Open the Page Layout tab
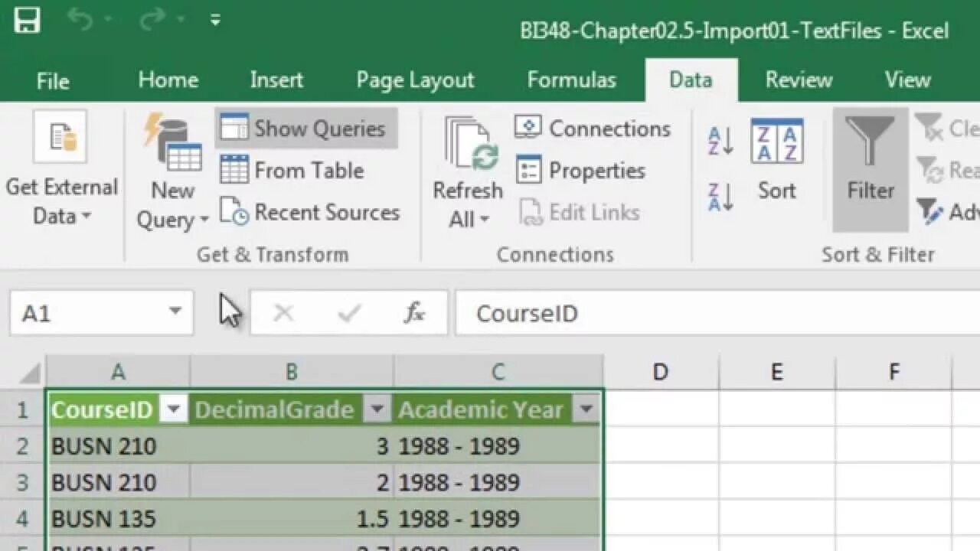The width and height of the screenshot is (980, 551). 415,80
